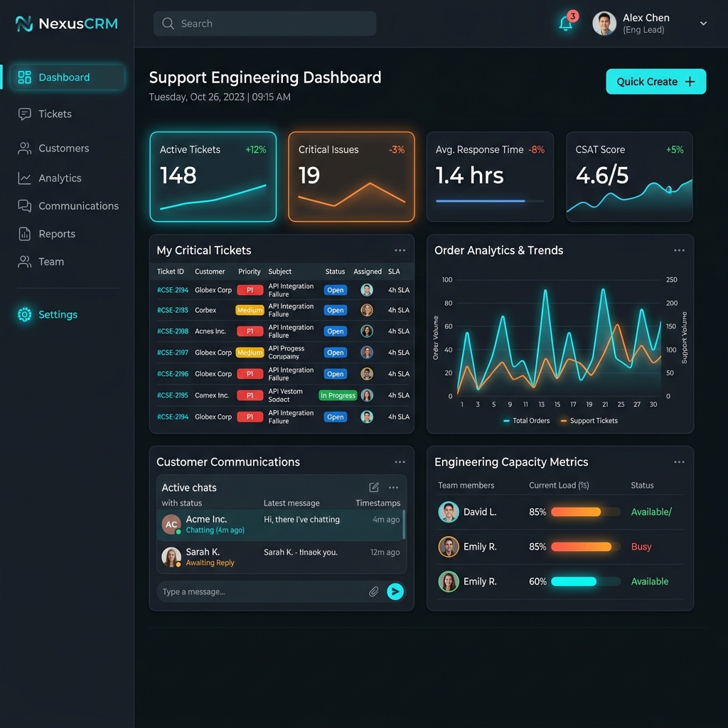Click assignee avatar on #CSE-2197 ticket

coord(367,353)
